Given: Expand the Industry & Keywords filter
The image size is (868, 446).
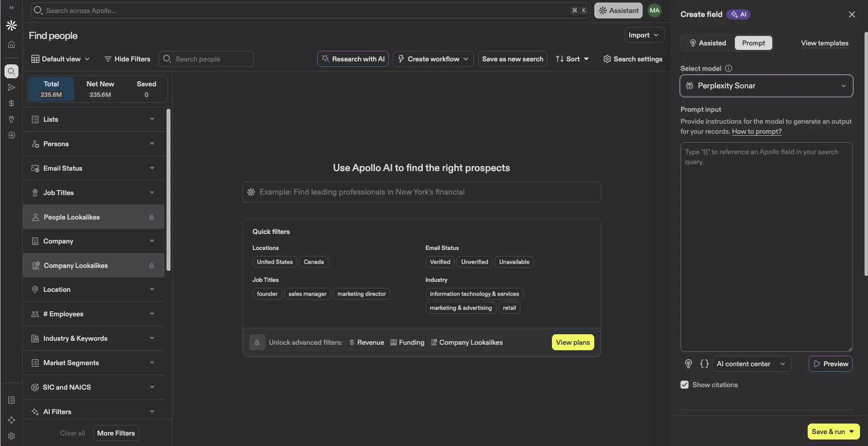Looking at the screenshot, I should click(94, 338).
